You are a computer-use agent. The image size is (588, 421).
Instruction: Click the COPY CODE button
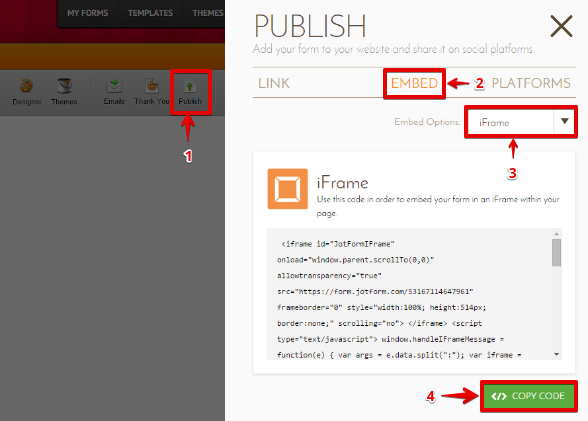528,396
